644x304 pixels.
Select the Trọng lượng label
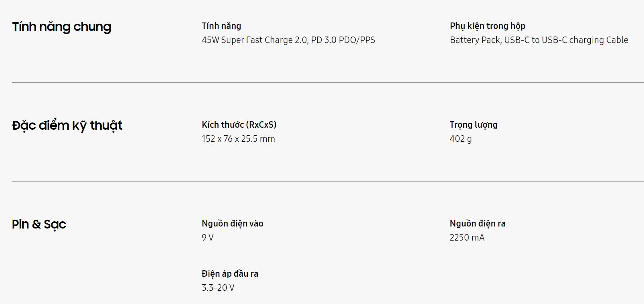coord(474,125)
